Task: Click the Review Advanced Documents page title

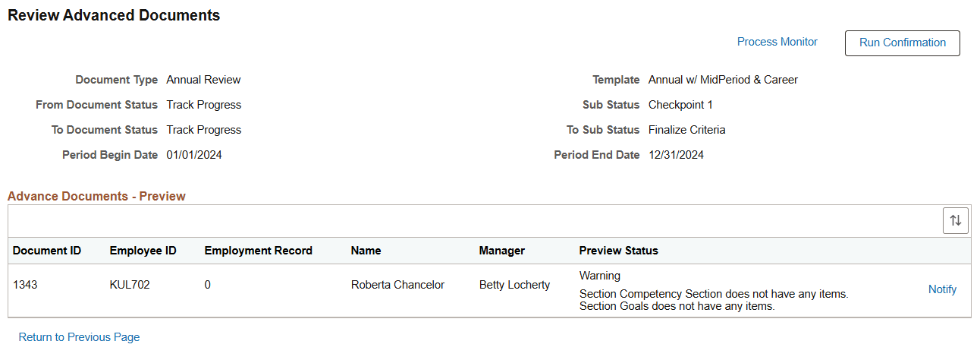Action: [114, 15]
